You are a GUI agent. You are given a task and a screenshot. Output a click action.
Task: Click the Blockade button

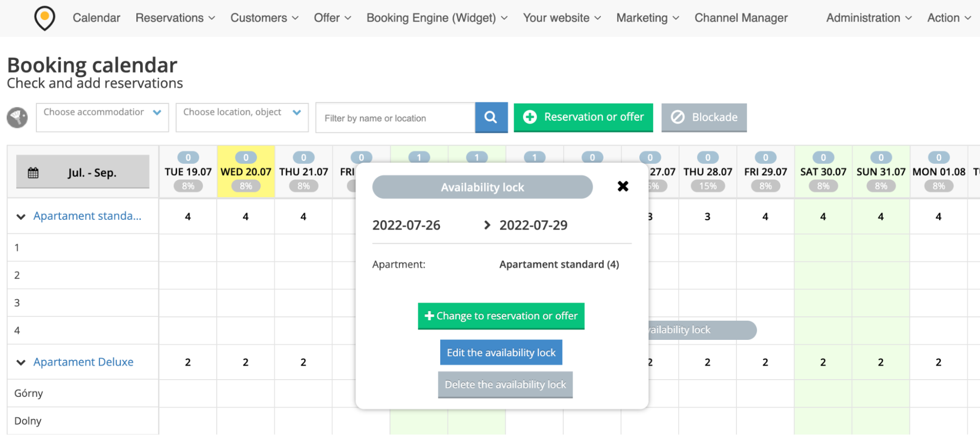[x=704, y=117]
